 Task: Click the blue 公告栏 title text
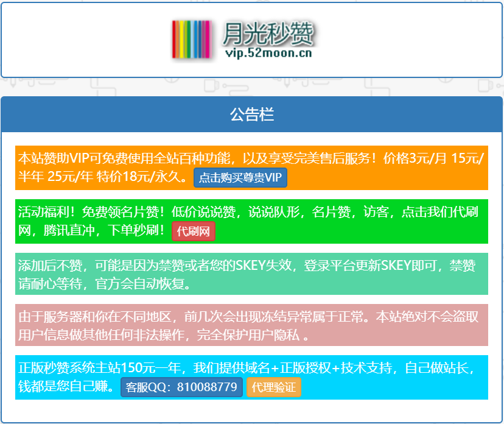click(252, 115)
